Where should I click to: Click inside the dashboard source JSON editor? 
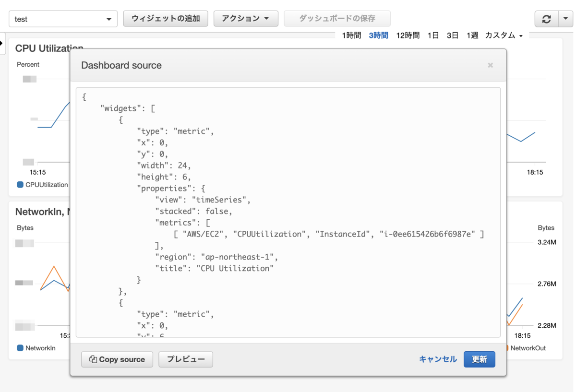(x=288, y=212)
